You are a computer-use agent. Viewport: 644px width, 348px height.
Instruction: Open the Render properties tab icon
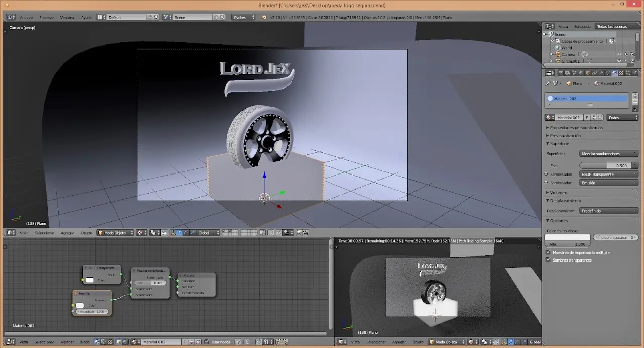tap(560, 73)
